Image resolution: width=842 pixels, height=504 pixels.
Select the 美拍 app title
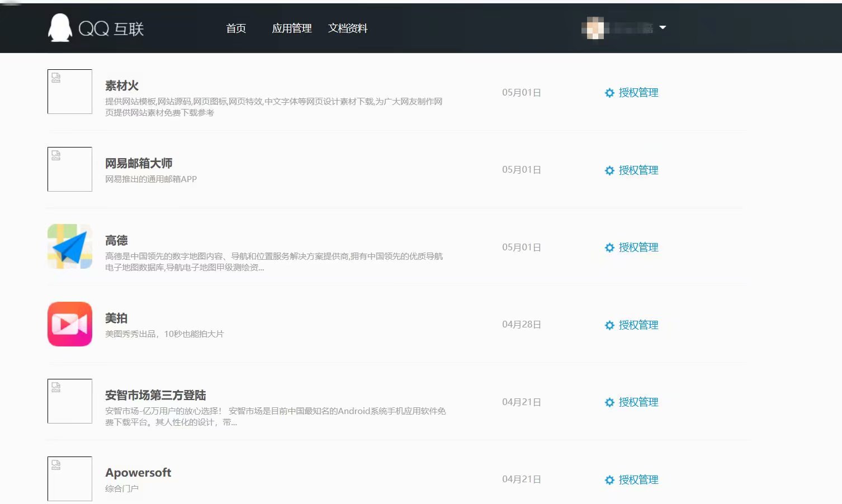coord(116,318)
